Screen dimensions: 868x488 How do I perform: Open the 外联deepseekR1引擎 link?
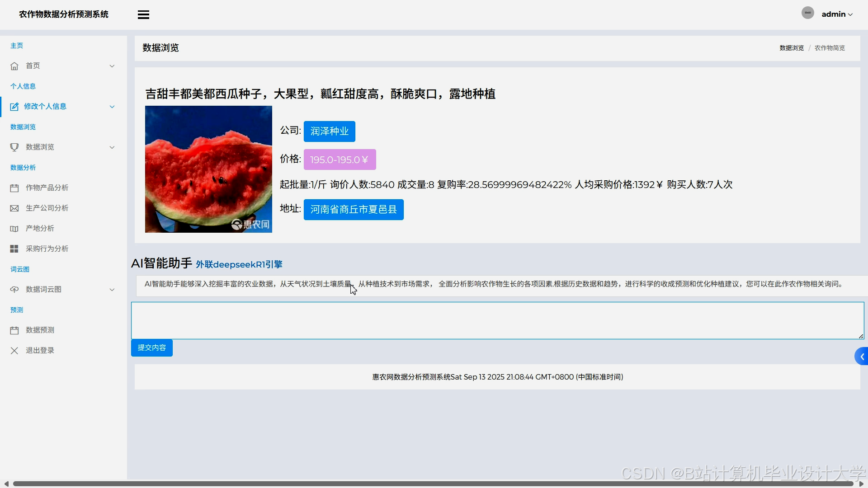[239, 264]
